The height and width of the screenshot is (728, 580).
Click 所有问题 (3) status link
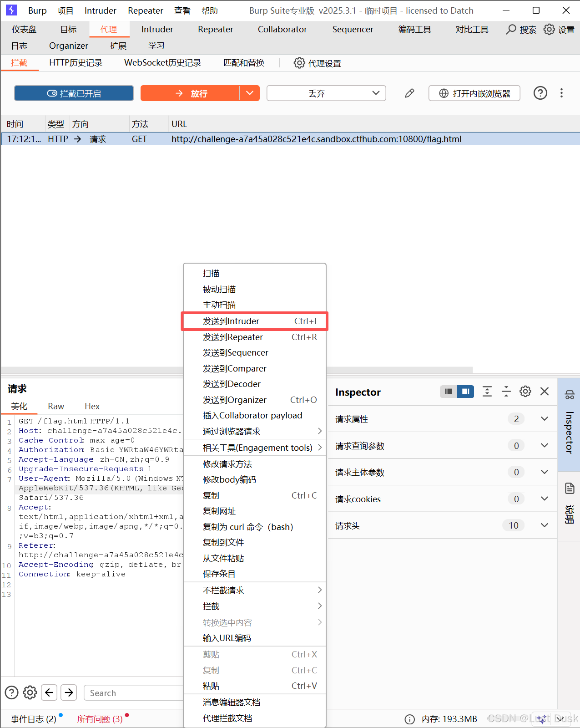click(100, 719)
